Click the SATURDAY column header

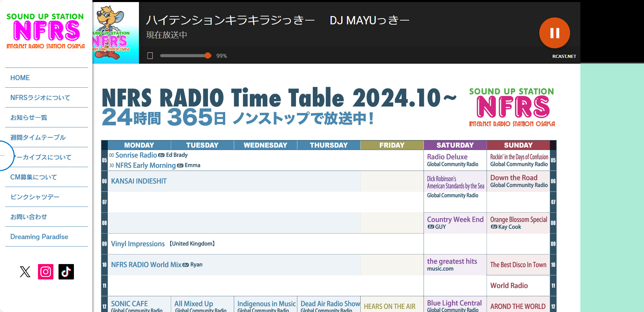pyautogui.click(x=455, y=145)
